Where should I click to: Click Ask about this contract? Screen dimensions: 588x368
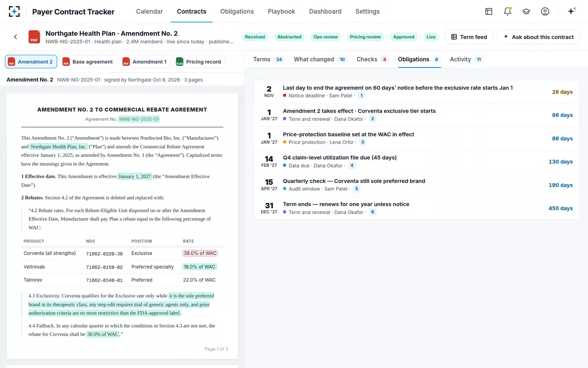[x=538, y=37]
